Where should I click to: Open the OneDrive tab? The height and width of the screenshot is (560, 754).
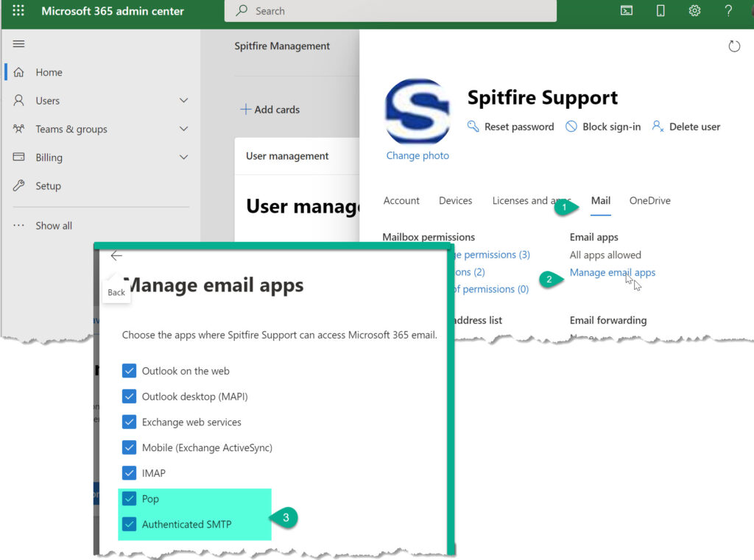pos(649,200)
